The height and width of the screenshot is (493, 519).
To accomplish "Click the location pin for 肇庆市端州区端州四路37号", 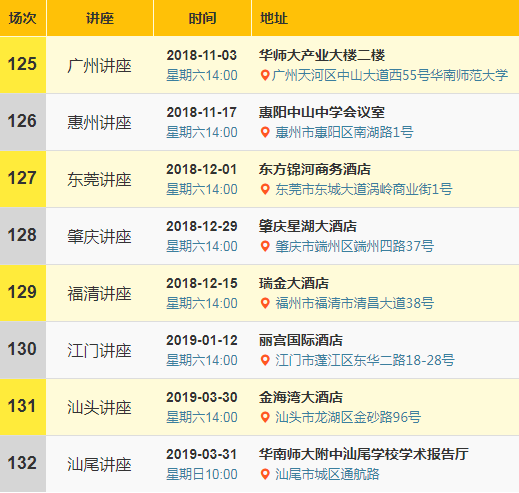I will (265, 246).
